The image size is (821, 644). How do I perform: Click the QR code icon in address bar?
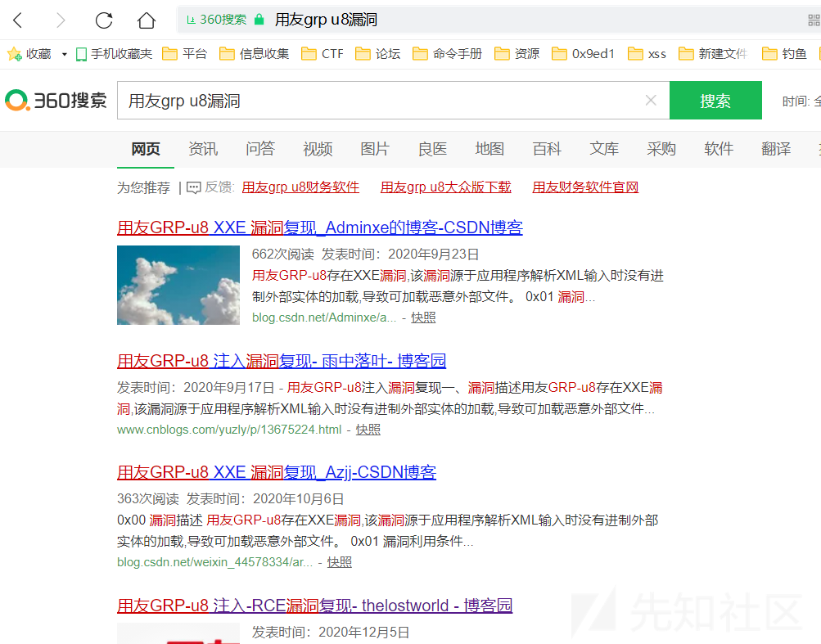pyautogui.click(x=814, y=20)
